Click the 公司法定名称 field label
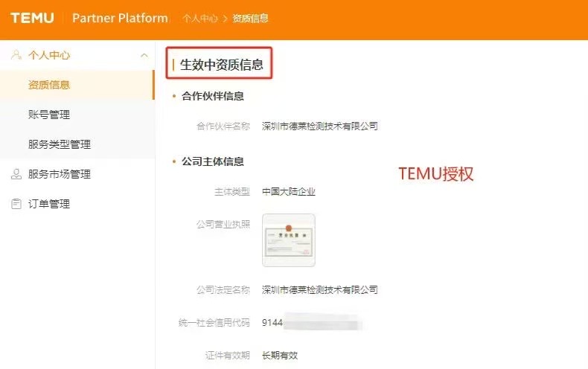 (x=223, y=290)
